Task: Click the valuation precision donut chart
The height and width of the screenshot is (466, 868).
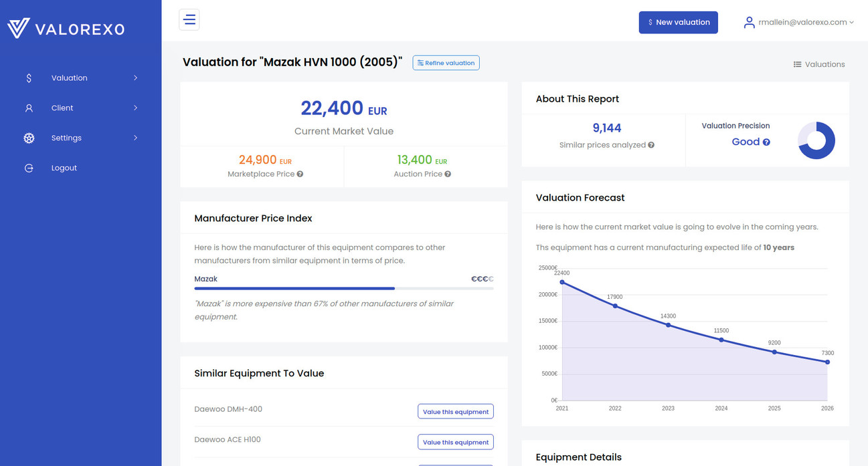Action: pyautogui.click(x=816, y=140)
